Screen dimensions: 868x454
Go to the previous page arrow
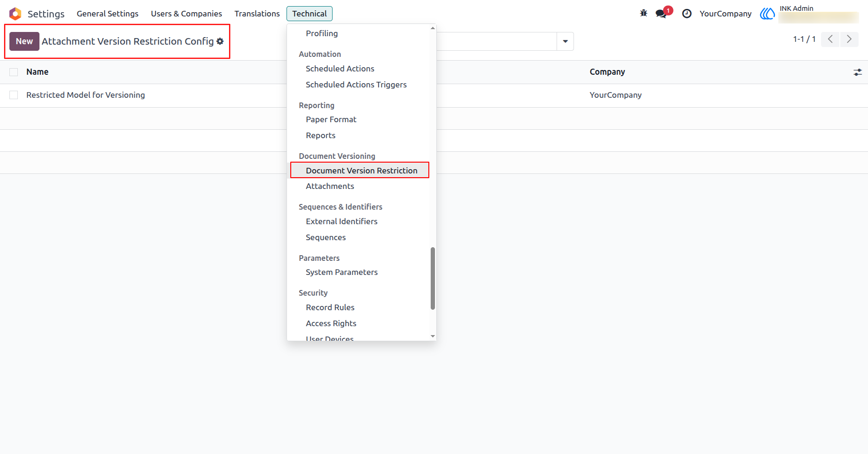(x=830, y=39)
